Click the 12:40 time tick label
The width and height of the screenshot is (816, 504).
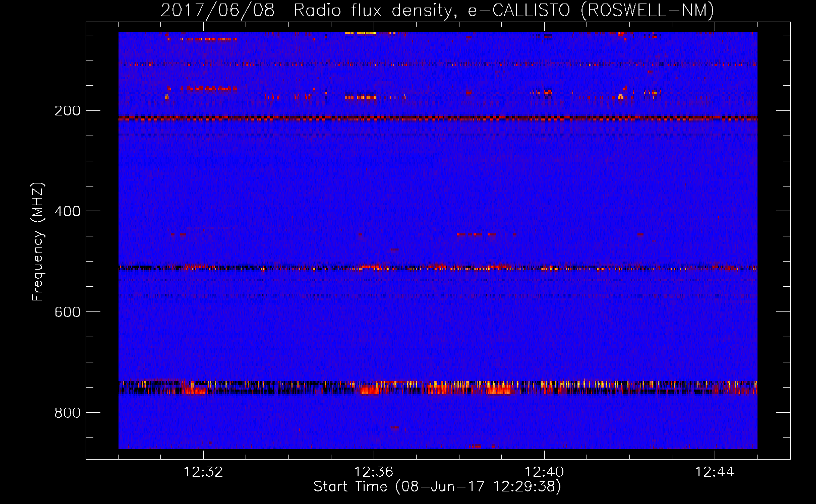pos(544,472)
